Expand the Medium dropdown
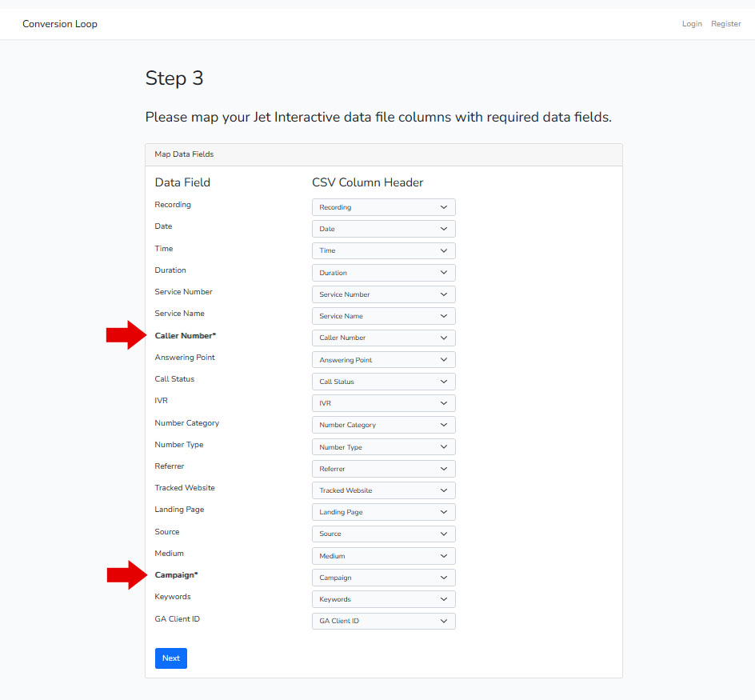This screenshot has width=755, height=700. point(383,556)
